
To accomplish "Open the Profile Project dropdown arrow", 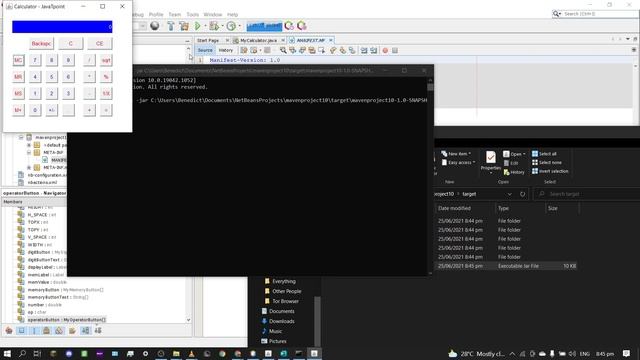I will click(239, 26).
